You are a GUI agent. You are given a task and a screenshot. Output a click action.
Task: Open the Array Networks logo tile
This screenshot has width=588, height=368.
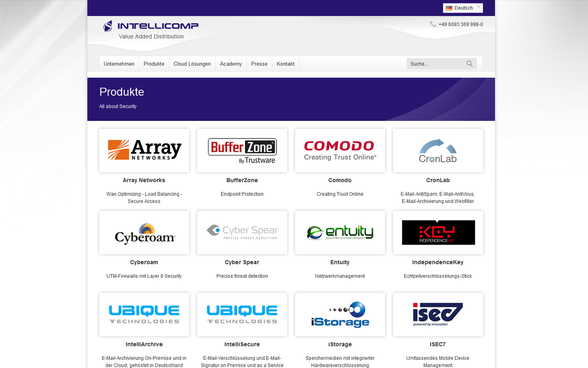(144, 150)
